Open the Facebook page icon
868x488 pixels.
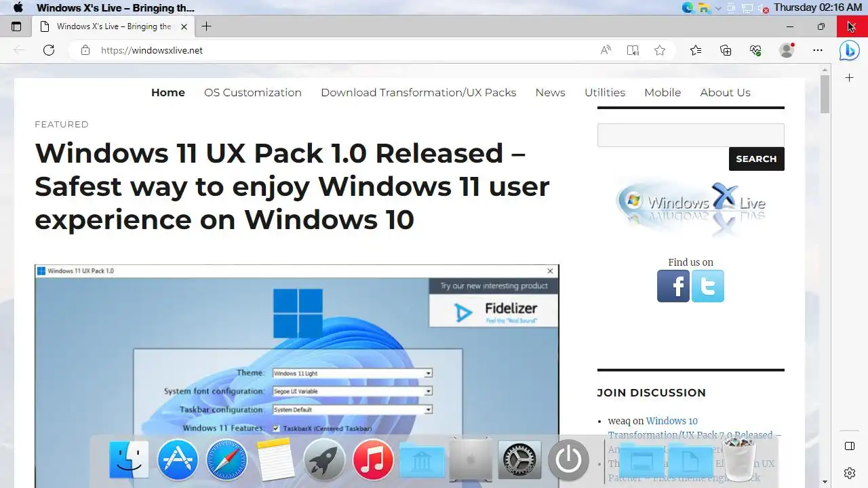pyautogui.click(x=673, y=286)
